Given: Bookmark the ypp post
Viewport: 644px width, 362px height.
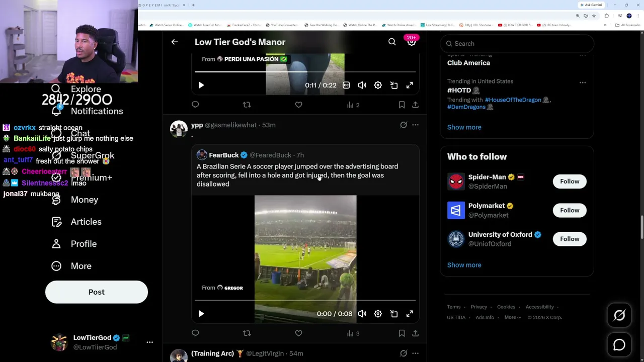Looking at the screenshot, I should pos(401,333).
